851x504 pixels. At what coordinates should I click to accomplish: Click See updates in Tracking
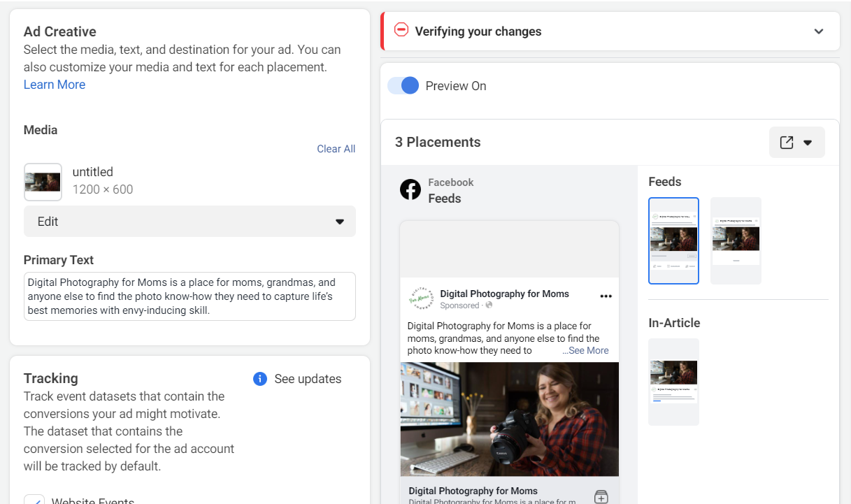[308, 379]
